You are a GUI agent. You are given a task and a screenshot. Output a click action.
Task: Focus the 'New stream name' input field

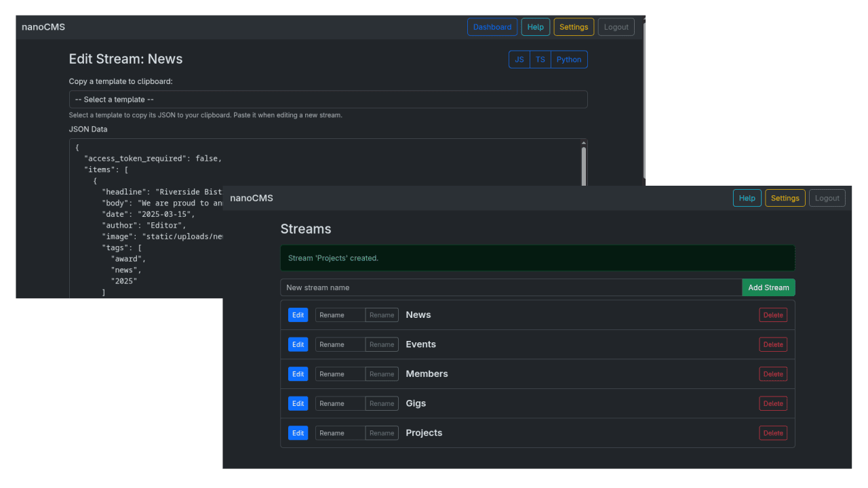coord(511,287)
